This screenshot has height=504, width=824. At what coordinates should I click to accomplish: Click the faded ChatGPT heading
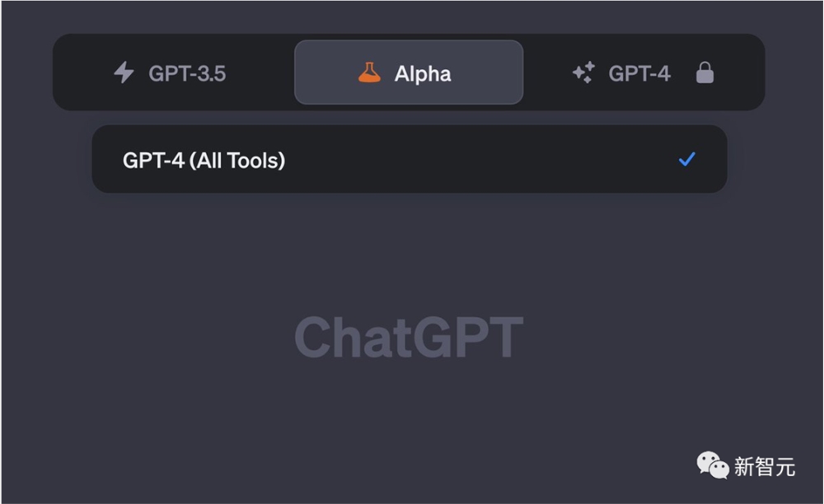(x=409, y=337)
